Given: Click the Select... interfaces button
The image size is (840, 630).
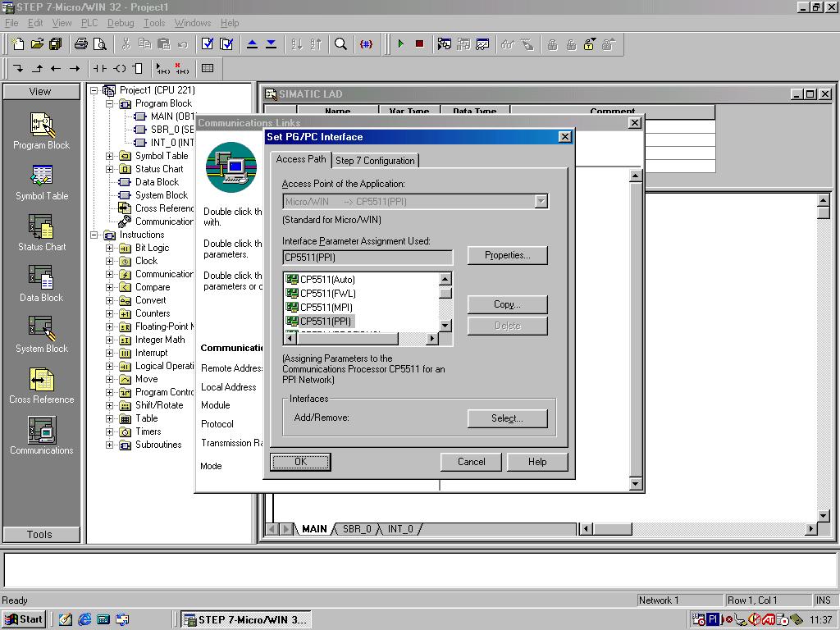Looking at the screenshot, I should (x=507, y=418).
